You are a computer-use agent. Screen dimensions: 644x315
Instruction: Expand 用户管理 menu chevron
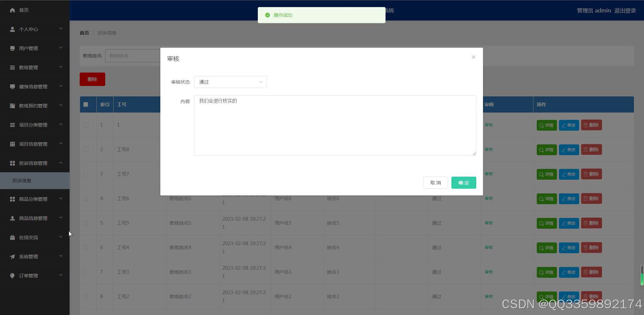coord(61,48)
